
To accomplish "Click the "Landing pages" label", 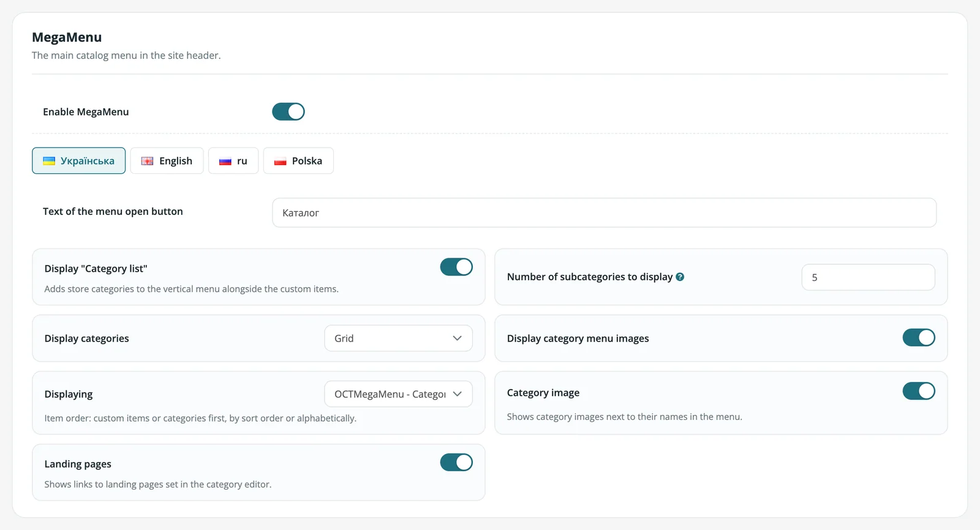I will tap(78, 464).
